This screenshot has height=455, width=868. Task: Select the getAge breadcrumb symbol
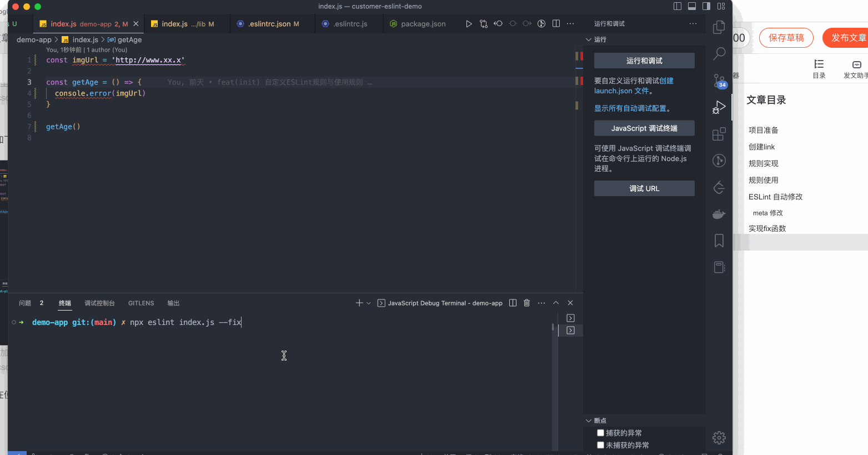point(129,39)
